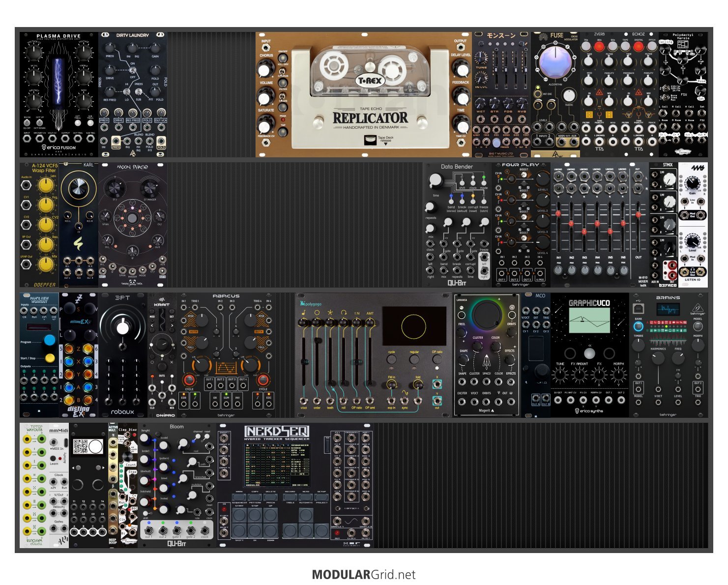Open the Patch page on NerdSeq

click(x=270, y=497)
